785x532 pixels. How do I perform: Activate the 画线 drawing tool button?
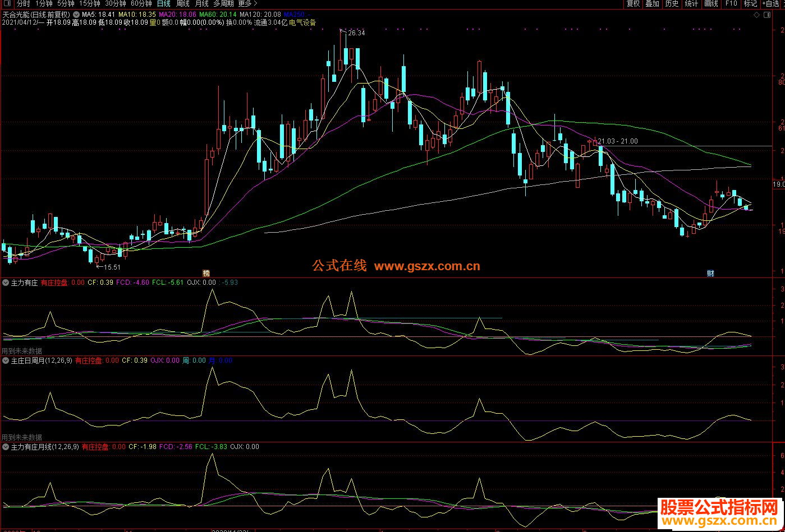pyautogui.click(x=711, y=3)
